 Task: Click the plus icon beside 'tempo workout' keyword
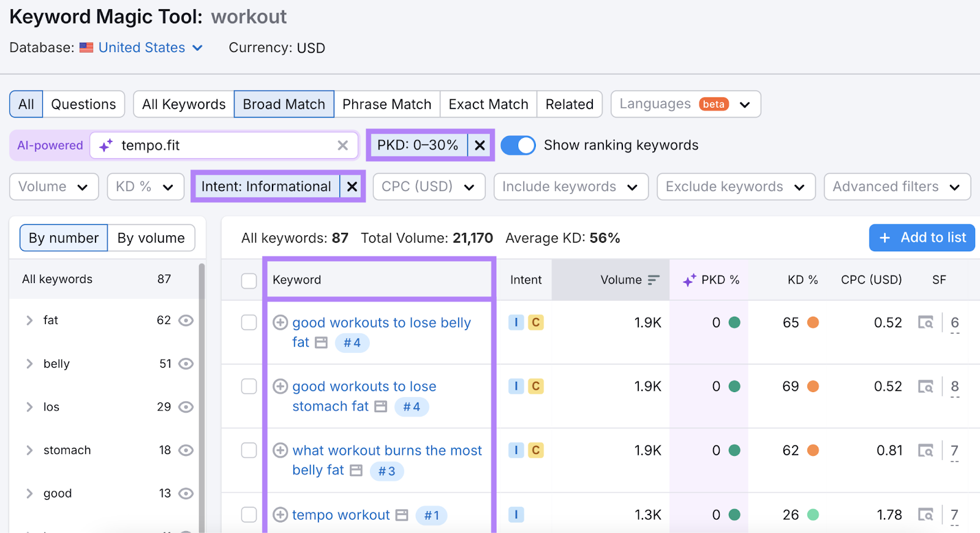(x=280, y=515)
